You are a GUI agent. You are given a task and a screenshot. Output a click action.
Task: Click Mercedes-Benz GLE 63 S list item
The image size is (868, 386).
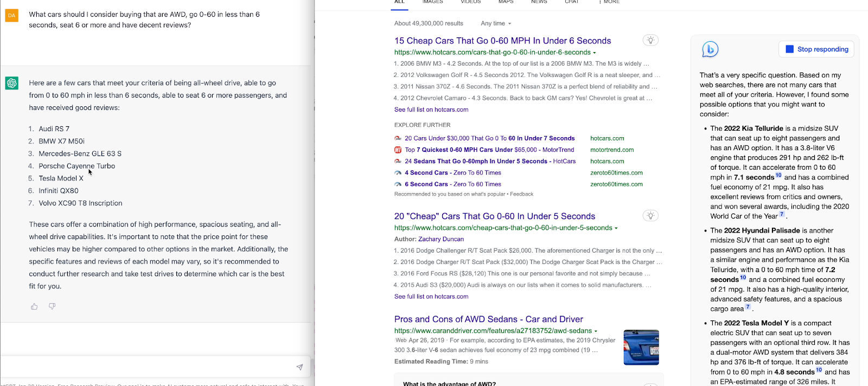80,154
